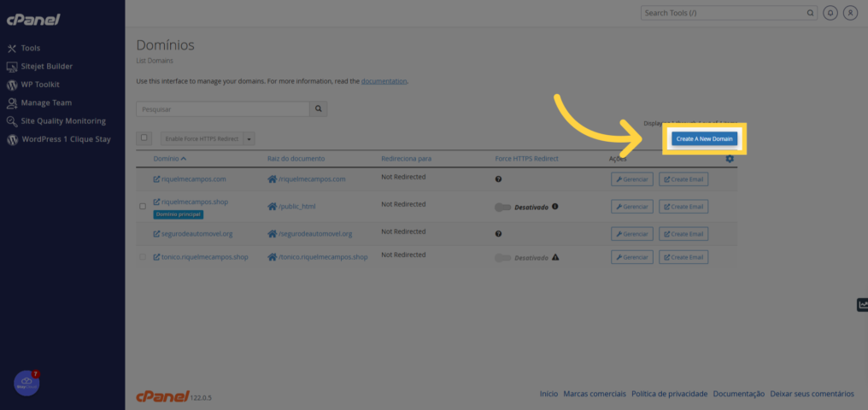Click the footer cPanel logo

[162, 396]
